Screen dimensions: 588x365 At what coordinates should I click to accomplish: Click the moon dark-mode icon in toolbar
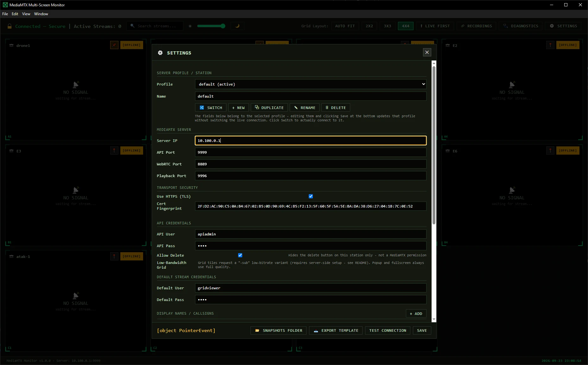coord(237,26)
